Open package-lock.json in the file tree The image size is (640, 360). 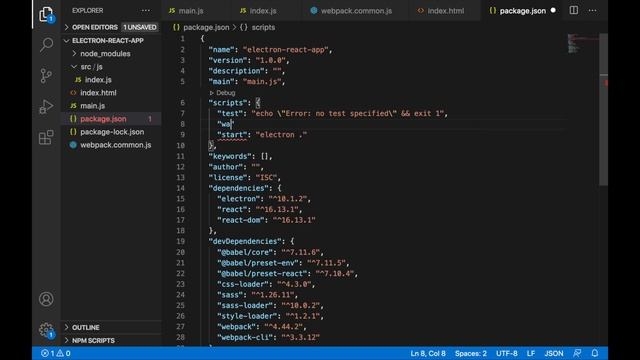[111, 132]
